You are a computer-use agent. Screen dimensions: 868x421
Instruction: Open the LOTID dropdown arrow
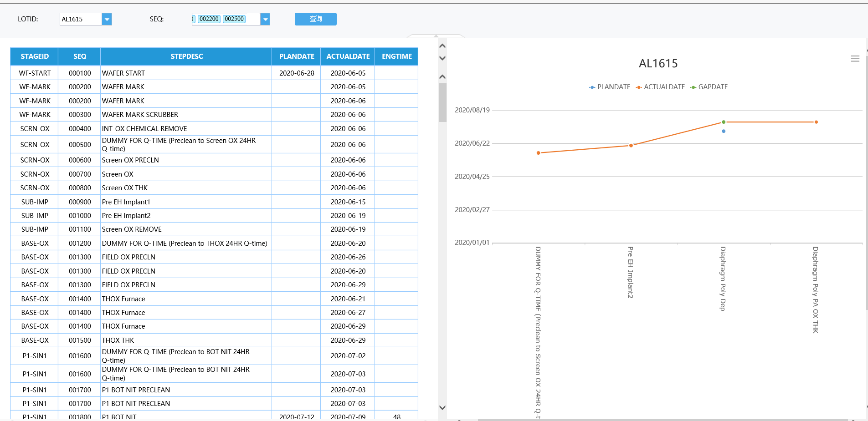pyautogui.click(x=107, y=19)
